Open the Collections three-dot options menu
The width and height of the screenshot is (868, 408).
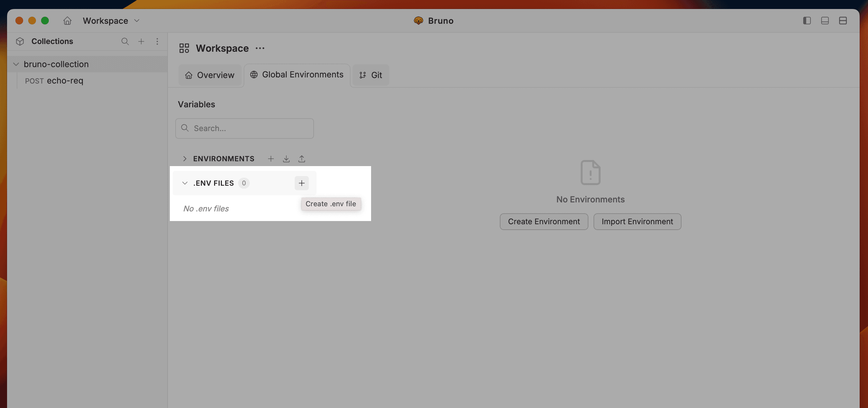157,41
